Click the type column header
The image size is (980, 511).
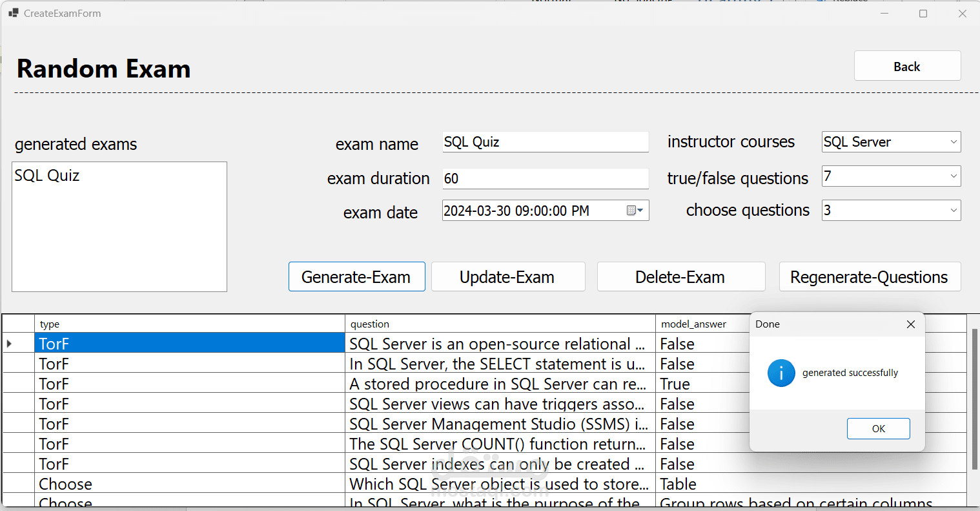tap(190, 324)
